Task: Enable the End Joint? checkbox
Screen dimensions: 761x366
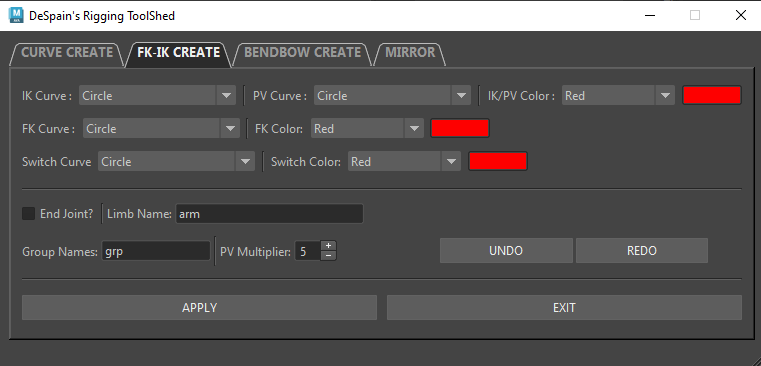Action: [x=29, y=214]
